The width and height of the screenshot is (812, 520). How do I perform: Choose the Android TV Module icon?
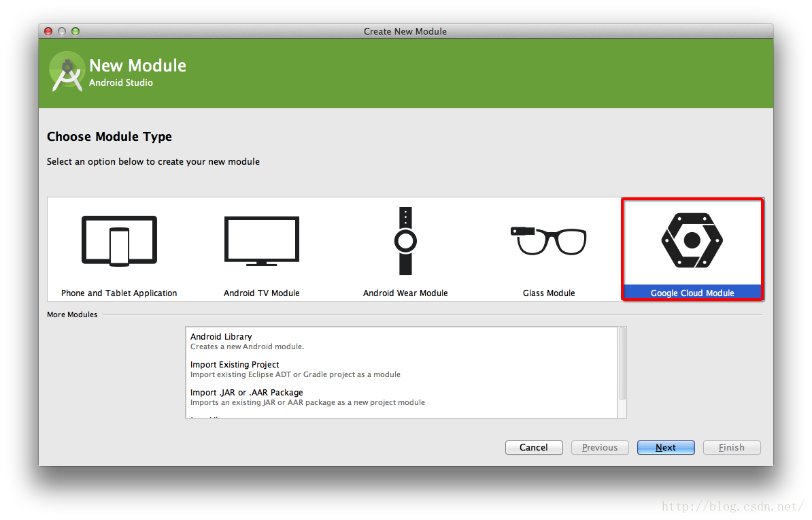262,241
